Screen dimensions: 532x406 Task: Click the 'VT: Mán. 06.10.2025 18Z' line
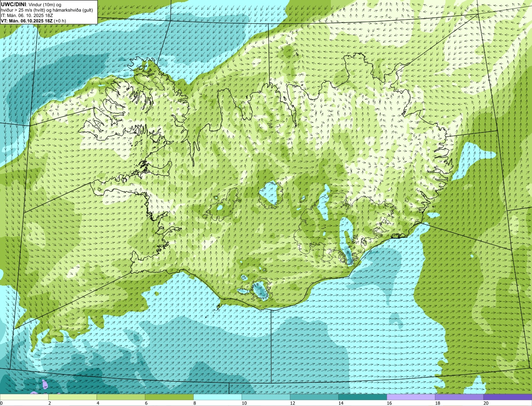point(27,21)
